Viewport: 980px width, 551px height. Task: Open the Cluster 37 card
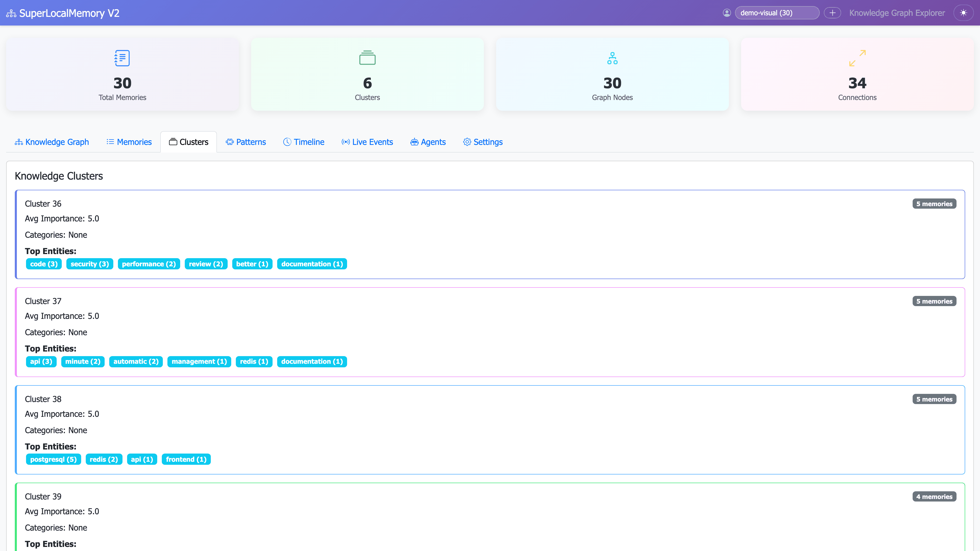pos(490,332)
